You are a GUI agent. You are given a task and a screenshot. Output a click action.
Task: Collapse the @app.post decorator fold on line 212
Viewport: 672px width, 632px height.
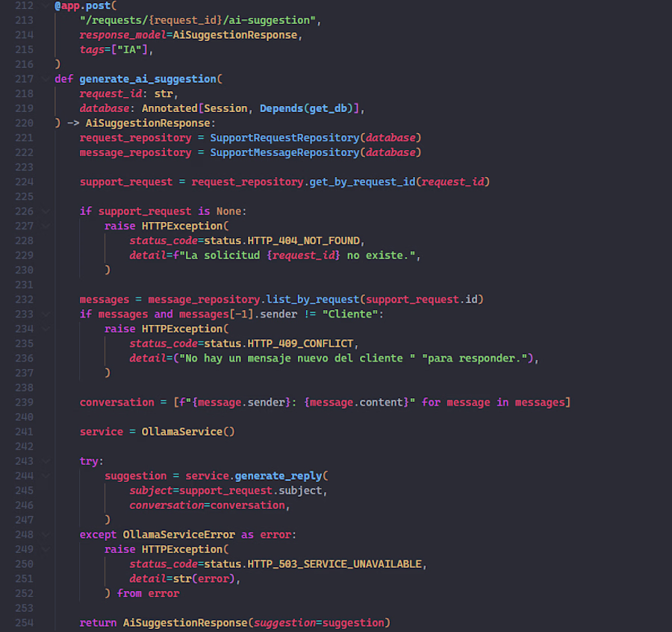tap(46, 5)
